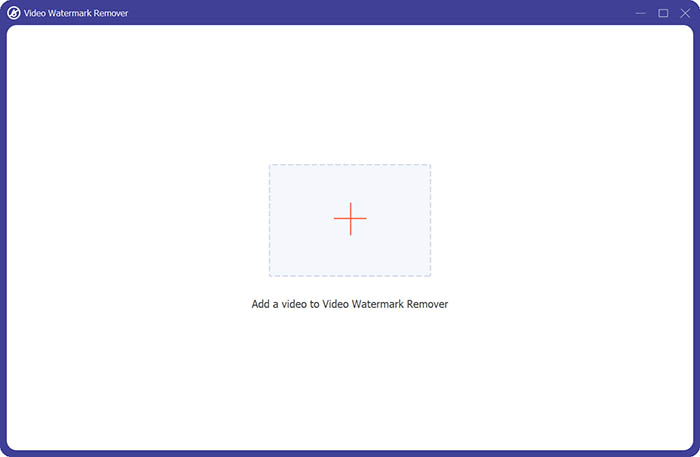Click blank white area below the caption

[x=350, y=380]
